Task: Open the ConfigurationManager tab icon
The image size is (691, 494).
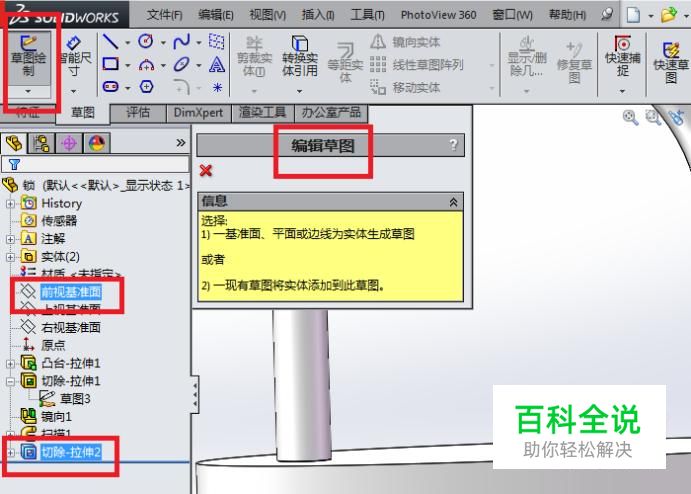Action: click(x=69, y=143)
